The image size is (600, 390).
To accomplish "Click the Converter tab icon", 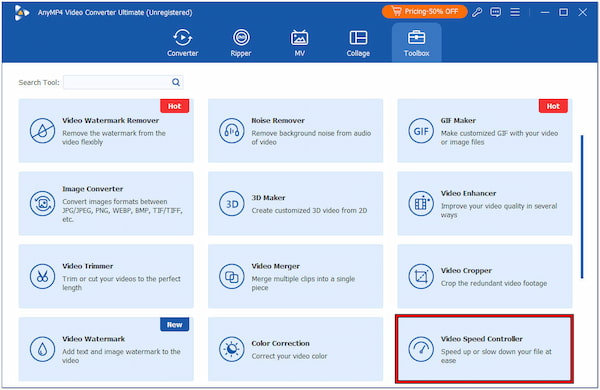I will coord(183,38).
